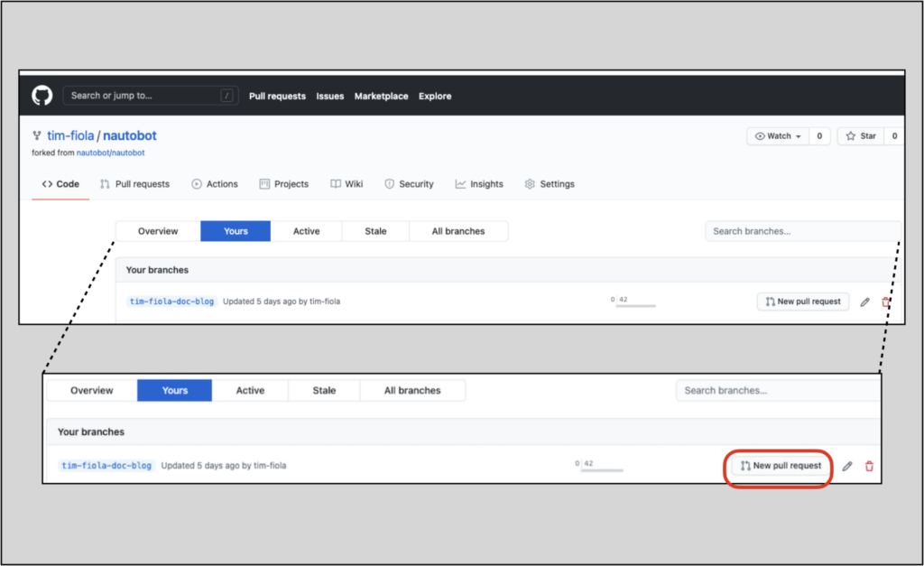Select Yours filter in zoomed lower panel
924x566 pixels.
point(174,390)
